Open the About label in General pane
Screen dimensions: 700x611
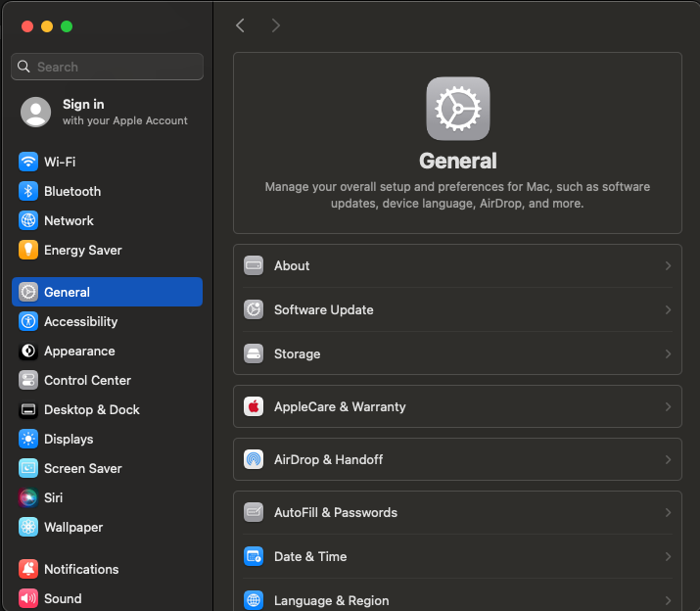click(292, 265)
